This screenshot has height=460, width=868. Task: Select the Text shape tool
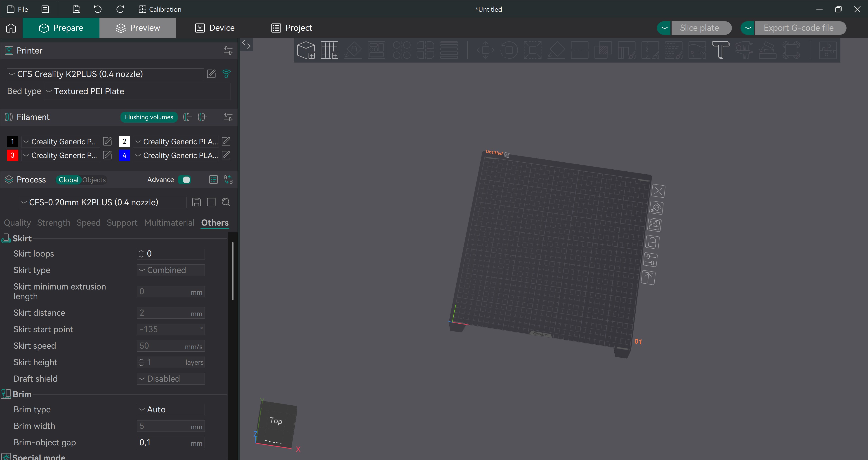pyautogui.click(x=720, y=50)
